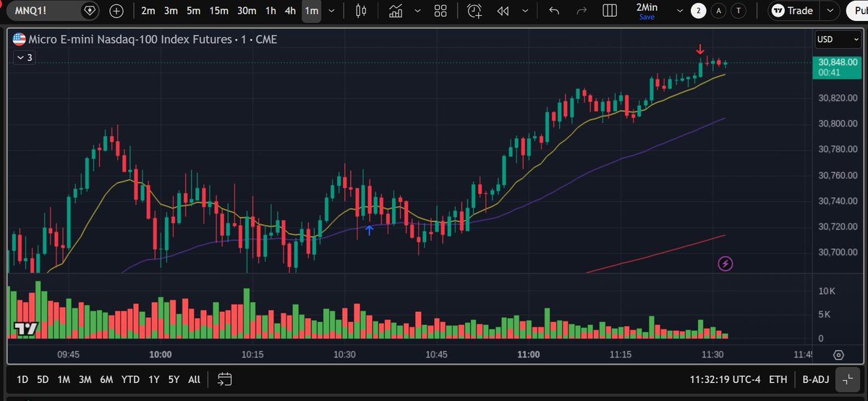Set date range to 3M
Viewport: 868px width, 401px height.
tap(85, 379)
